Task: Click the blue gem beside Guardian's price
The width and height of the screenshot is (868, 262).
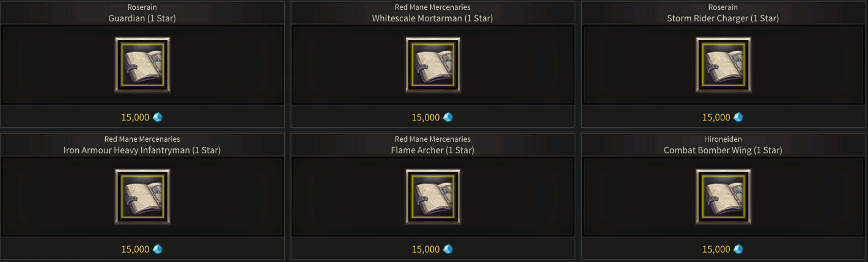Action: [x=158, y=117]
